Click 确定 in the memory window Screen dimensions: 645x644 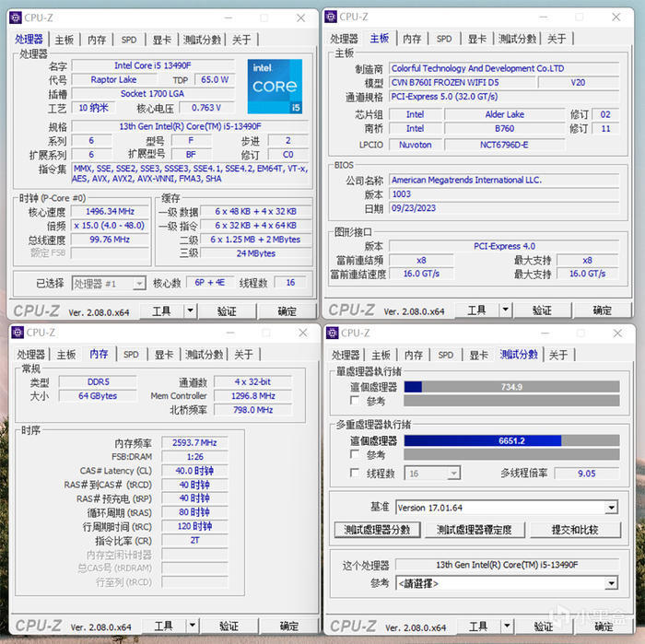288,626
